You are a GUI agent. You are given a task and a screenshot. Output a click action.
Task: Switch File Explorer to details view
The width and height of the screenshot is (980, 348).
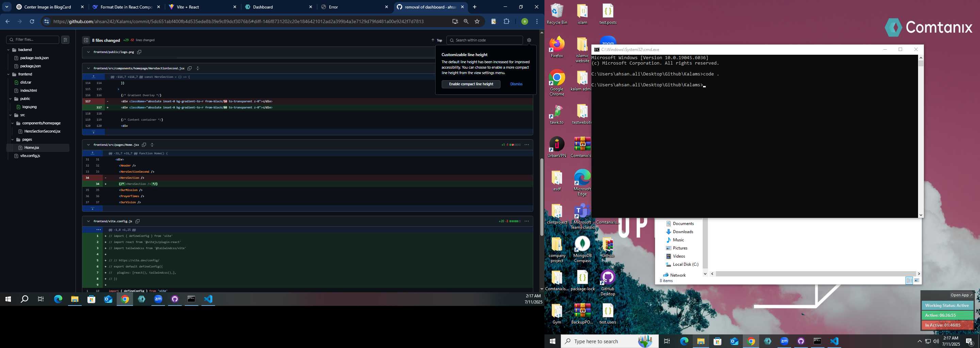point(909,280)
